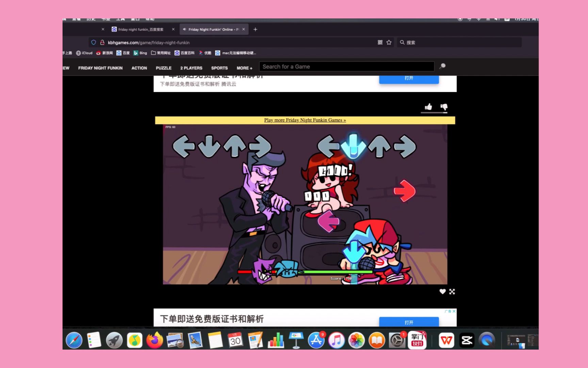
Task: Open QQ Music in the dock
Action: tap(135, 340)
